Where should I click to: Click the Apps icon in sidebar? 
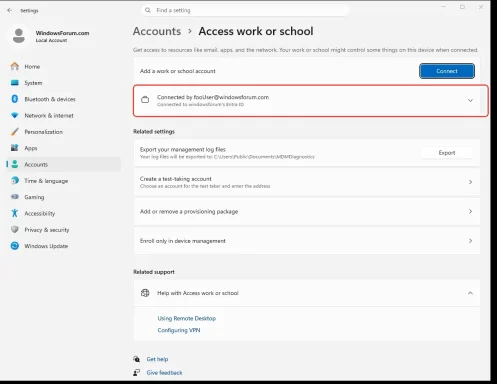(x=15, y=148)
